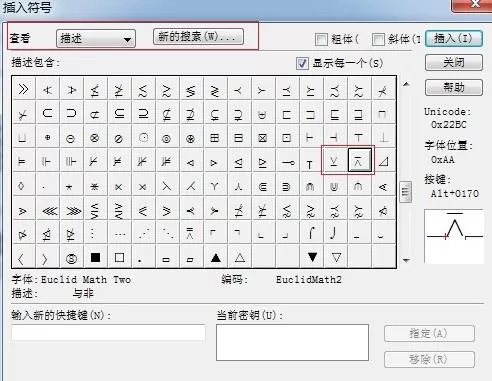The width and height of the screenshot is (492, 381).
Task: Open 帮助 help
Action: [x=454, y=87]
